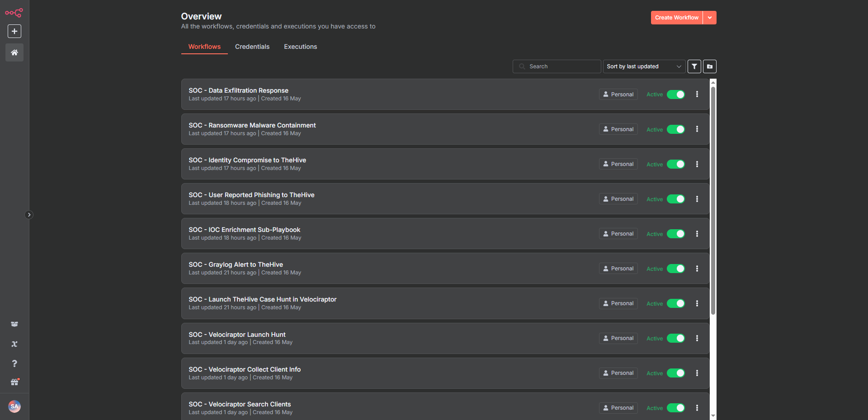Click inside the Search workflows field
The image size is (868, 420).
[x=557, y=66]
